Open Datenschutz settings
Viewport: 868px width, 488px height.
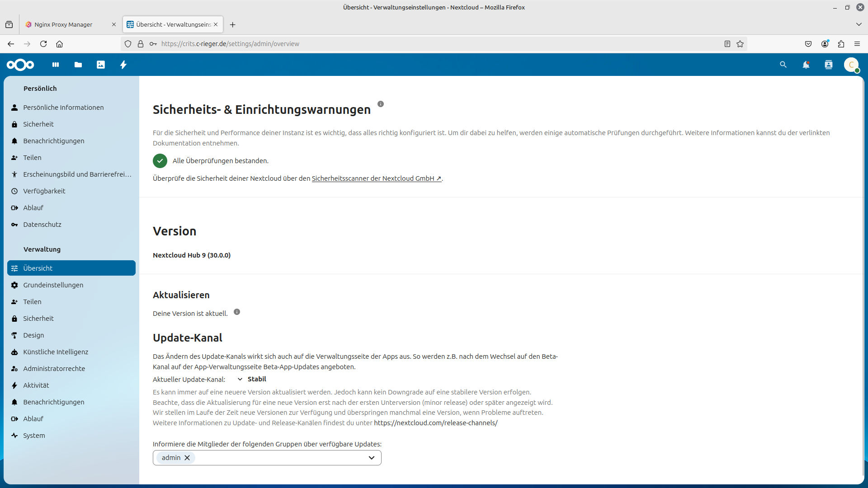pos(71,225)
